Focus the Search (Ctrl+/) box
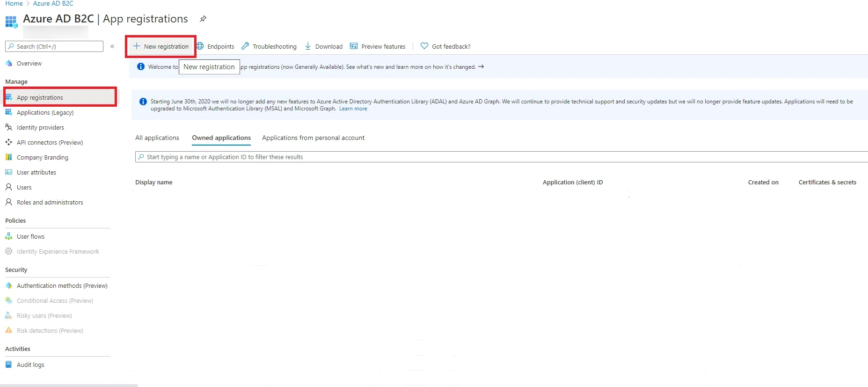Screen dimensions: 868x387 (x=54, y=46)
